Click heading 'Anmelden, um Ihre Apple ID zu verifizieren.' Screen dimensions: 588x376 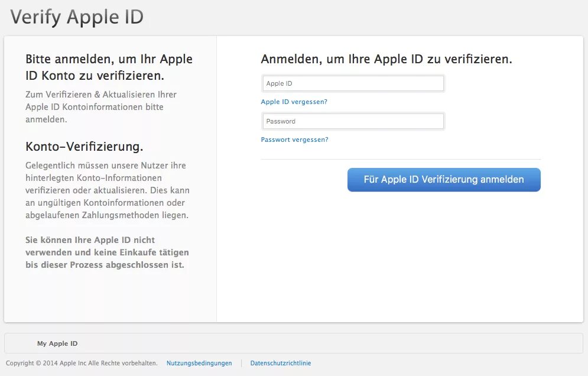click(386, 59)
